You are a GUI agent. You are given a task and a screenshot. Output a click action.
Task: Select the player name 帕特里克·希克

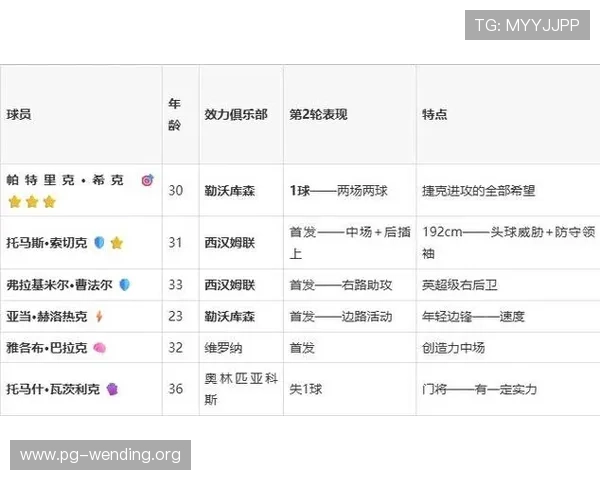(x=65, y=180)
